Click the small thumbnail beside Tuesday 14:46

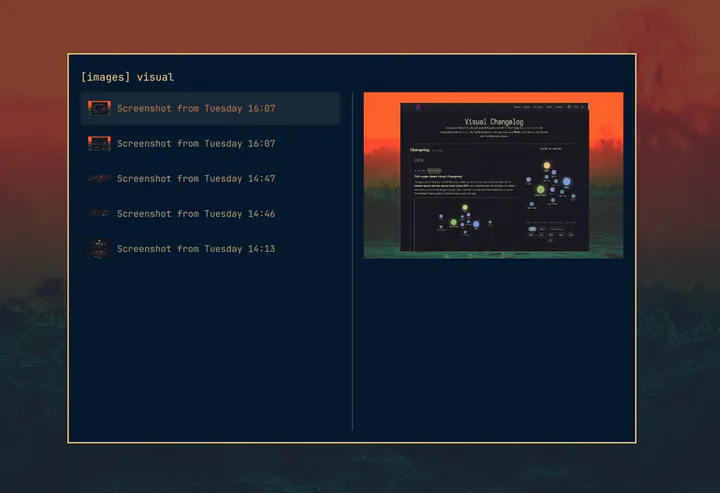(x=99, y=213)
